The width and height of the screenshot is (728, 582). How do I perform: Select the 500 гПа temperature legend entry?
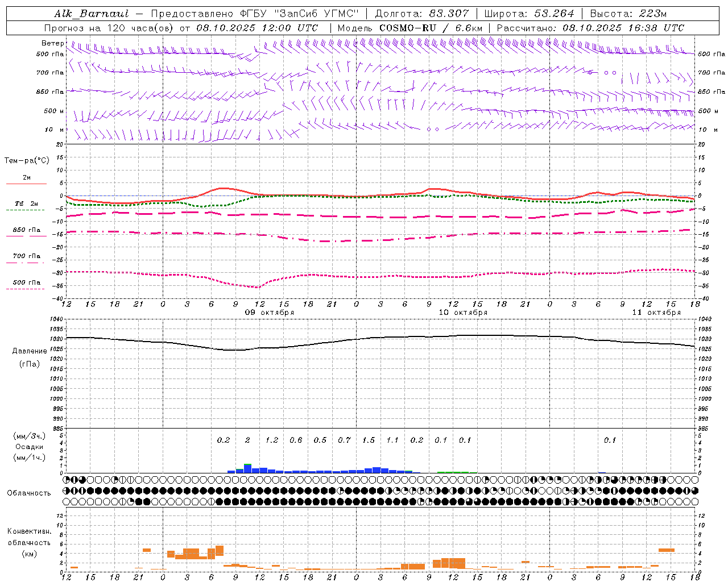(x=27, y=282)
